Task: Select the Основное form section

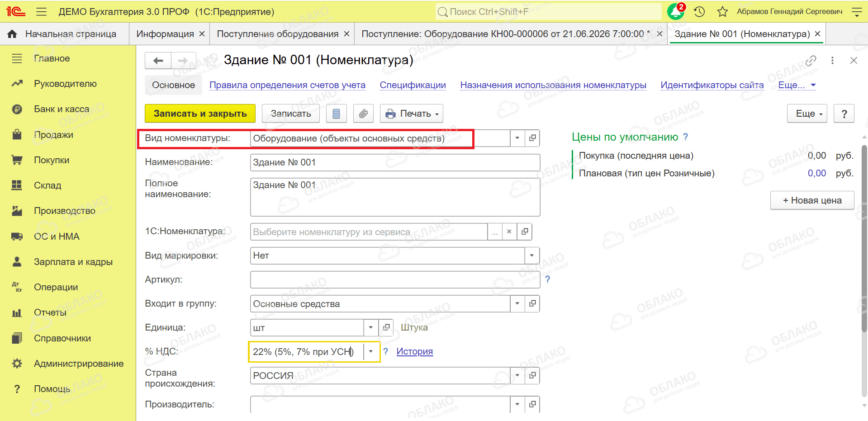Action: tap(174, 85)
